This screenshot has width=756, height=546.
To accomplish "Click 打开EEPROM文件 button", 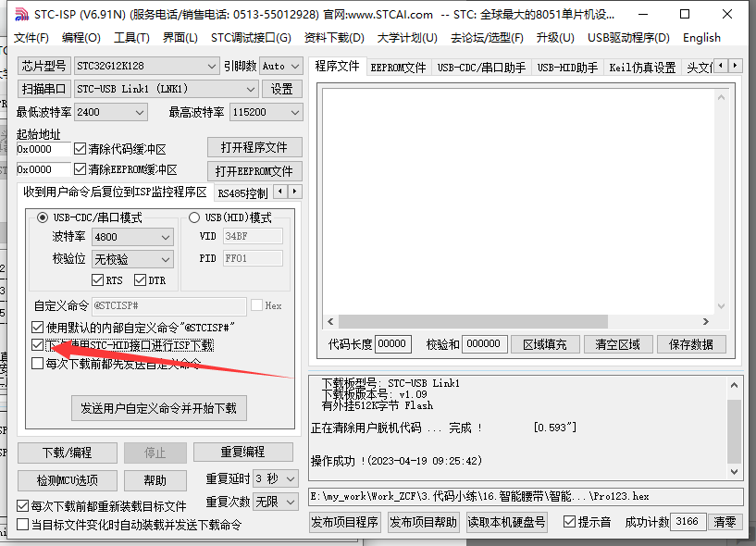I will [254, 171].
